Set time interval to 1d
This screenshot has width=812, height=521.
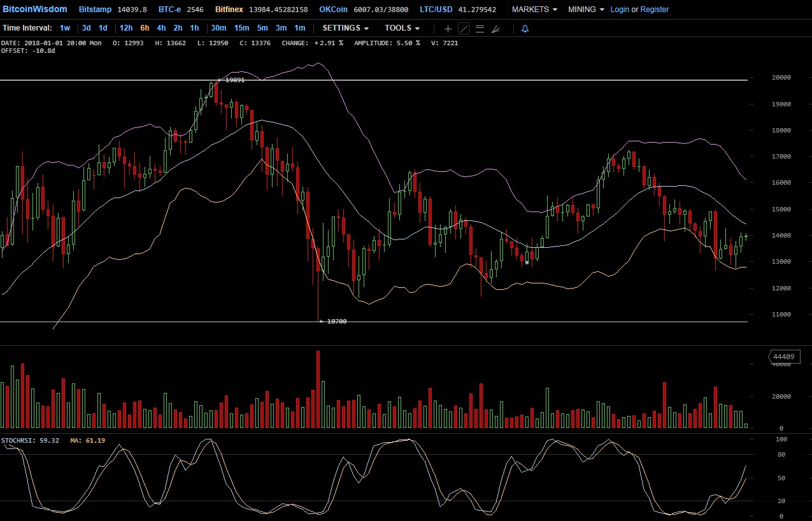point(103,28)
